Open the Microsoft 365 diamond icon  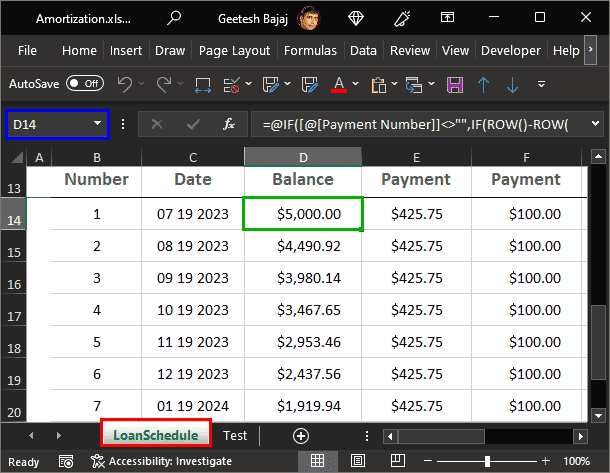click(356, 18)
